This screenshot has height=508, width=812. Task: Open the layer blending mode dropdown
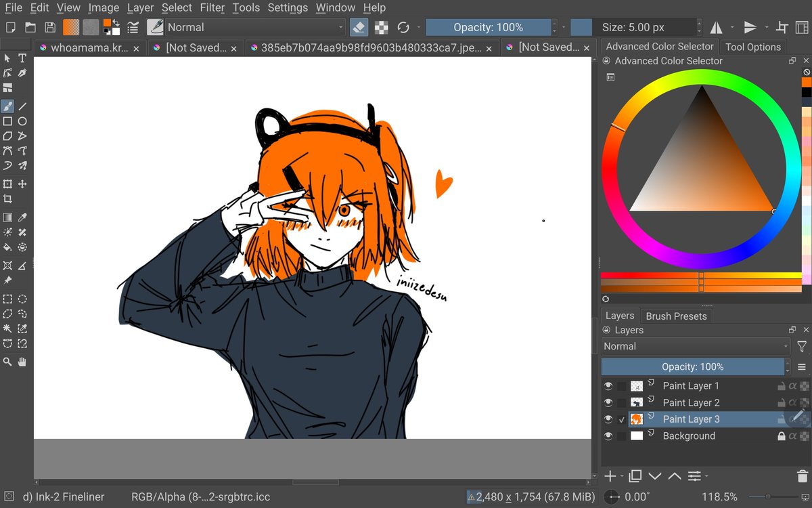point(696,346)
